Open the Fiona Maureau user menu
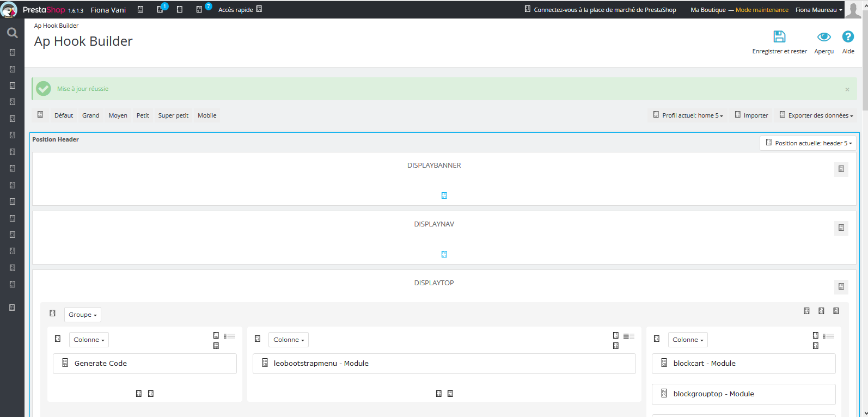 (x=818, y=10)
